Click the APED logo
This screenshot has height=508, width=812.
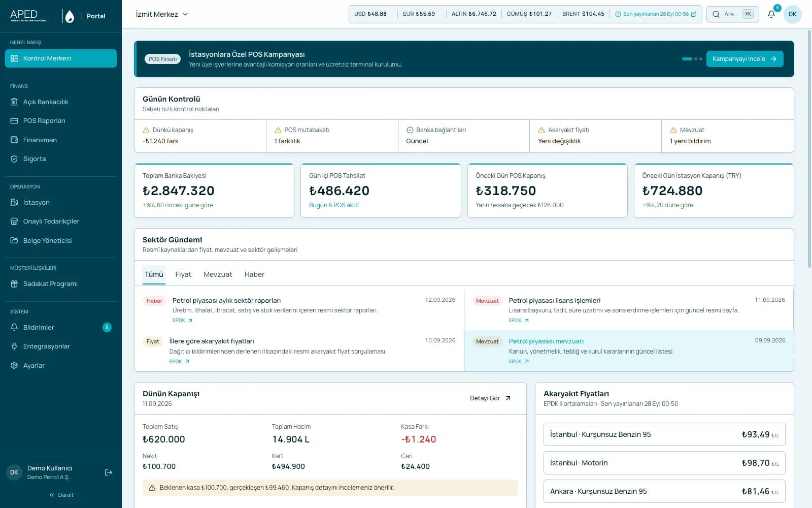28,16
